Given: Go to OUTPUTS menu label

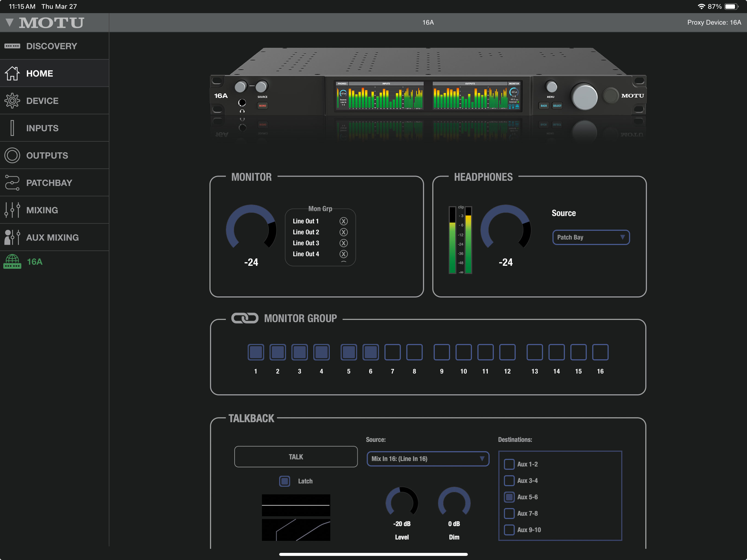Looking at the screenshot, I should (47, 155).
